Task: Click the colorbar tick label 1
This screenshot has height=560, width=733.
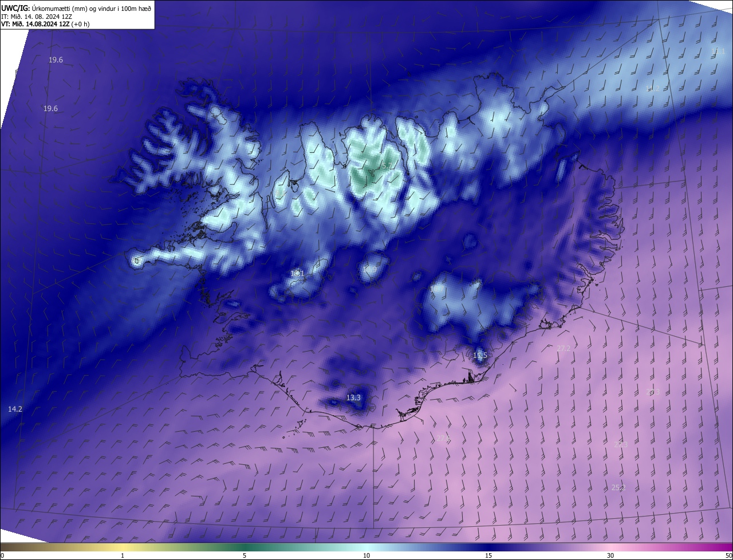Action: point(123,555)
